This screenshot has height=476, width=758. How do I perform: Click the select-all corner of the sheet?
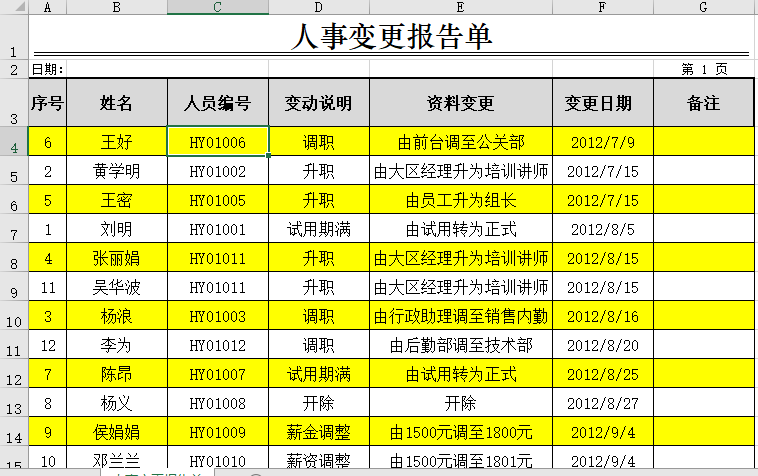[14, 7]
